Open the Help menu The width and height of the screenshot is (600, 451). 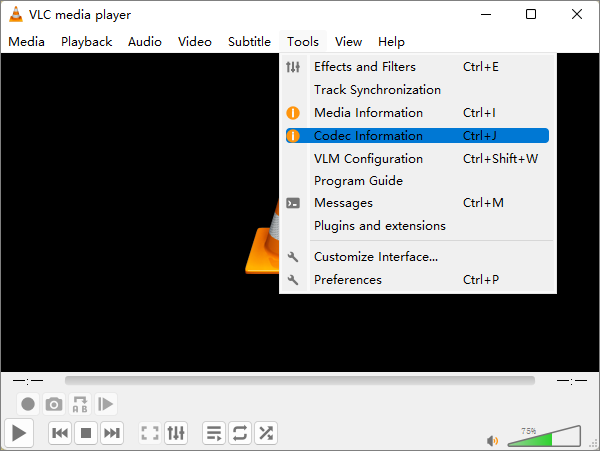tap(391, 41)
